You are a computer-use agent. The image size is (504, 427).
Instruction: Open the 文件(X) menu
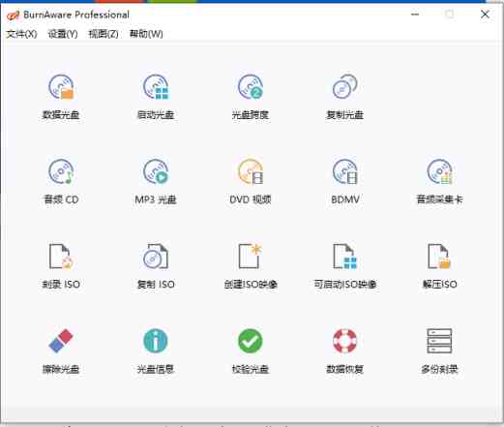[x=21, y=34]
